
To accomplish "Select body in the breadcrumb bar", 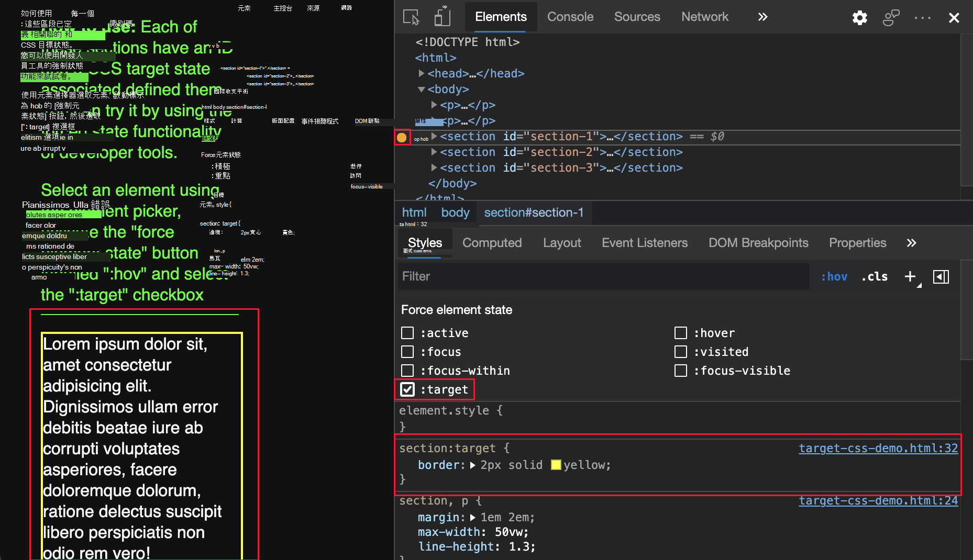I will tap(455, 212).
